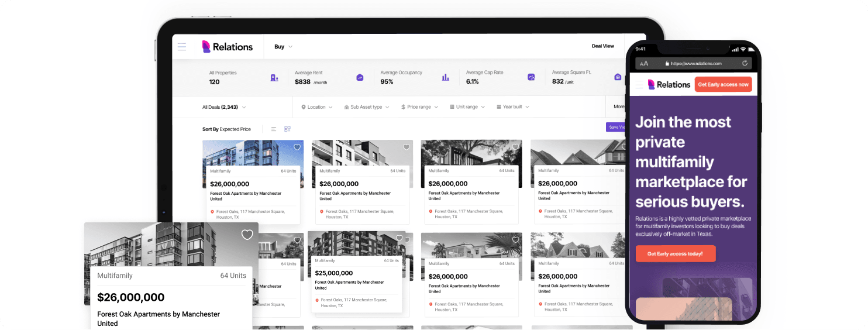Click the Average Cap Rate icon
Viewport: 868px width, 330px height.
531,77
